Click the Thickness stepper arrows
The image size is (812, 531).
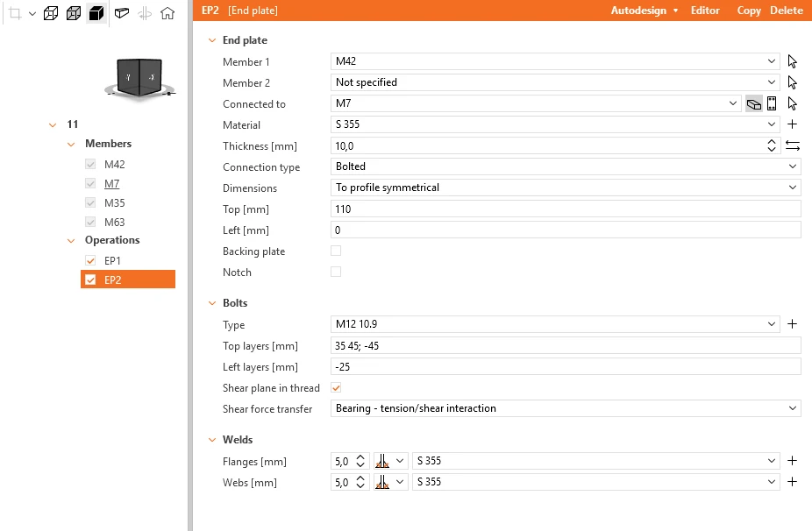[772, 146]
